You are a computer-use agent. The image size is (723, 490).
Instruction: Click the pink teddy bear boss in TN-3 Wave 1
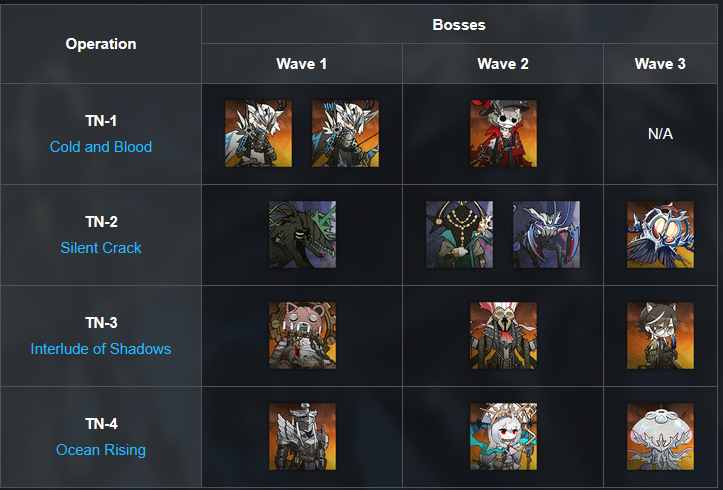coord(302,335)
